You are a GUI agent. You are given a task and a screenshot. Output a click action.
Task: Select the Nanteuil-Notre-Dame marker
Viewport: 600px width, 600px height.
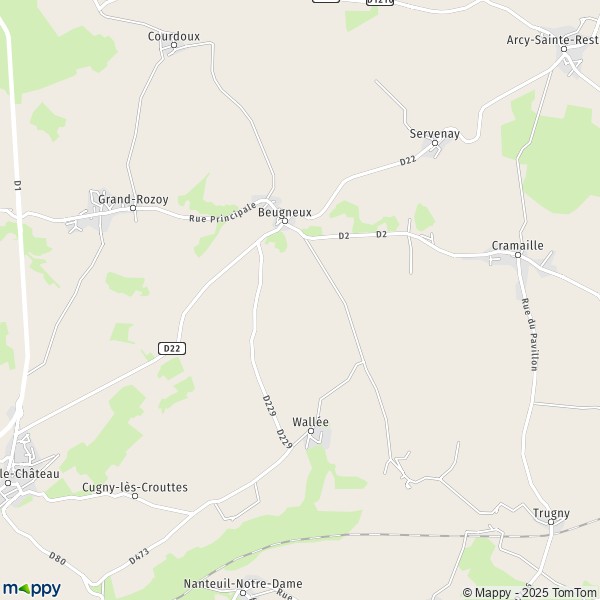[243, 593]
